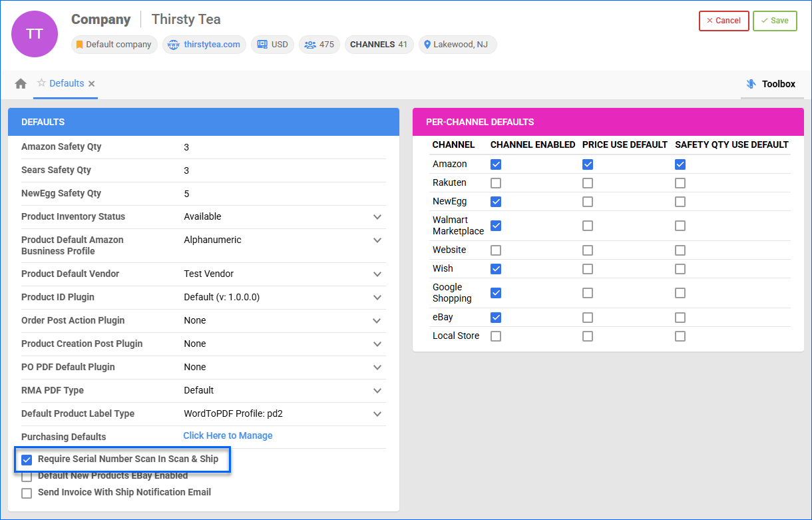Switch to the Defaults tab
Screen dimensions: 812x520
pyautogui.click(x=67, y=83)
